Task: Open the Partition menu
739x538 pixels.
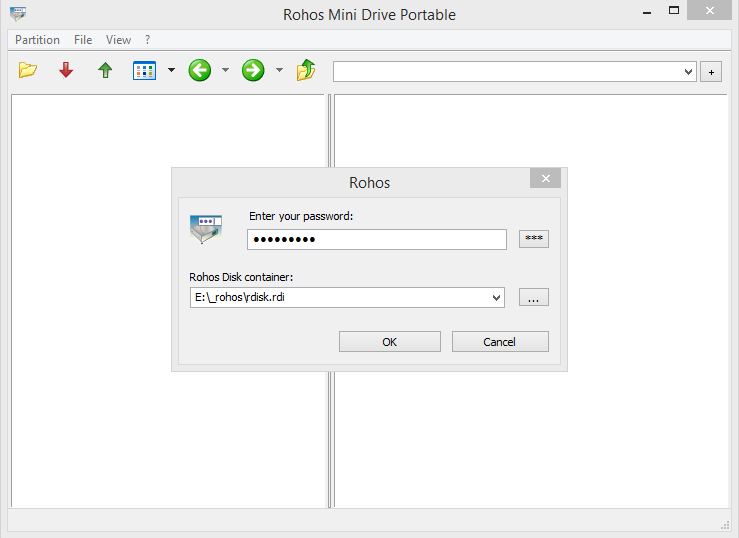Action: [x=37, y=40]
